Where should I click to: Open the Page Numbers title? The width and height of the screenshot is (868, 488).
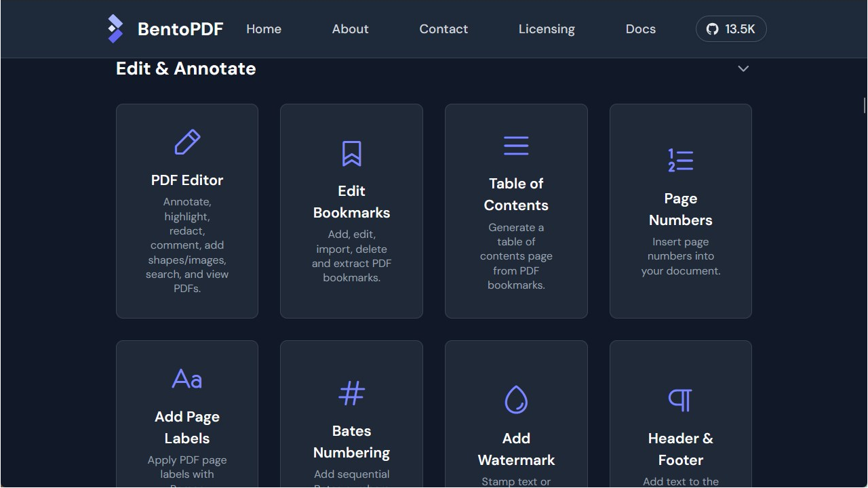pos(680,209)
